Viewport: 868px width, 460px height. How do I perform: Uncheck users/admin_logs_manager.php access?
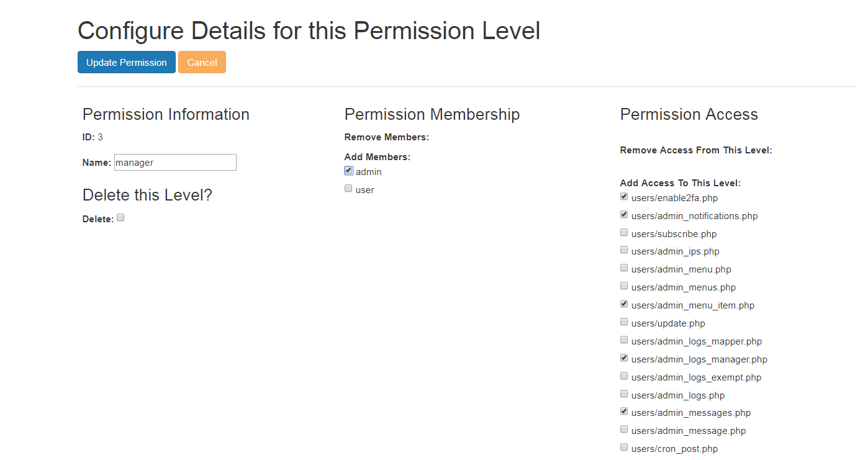pos(624,358)
